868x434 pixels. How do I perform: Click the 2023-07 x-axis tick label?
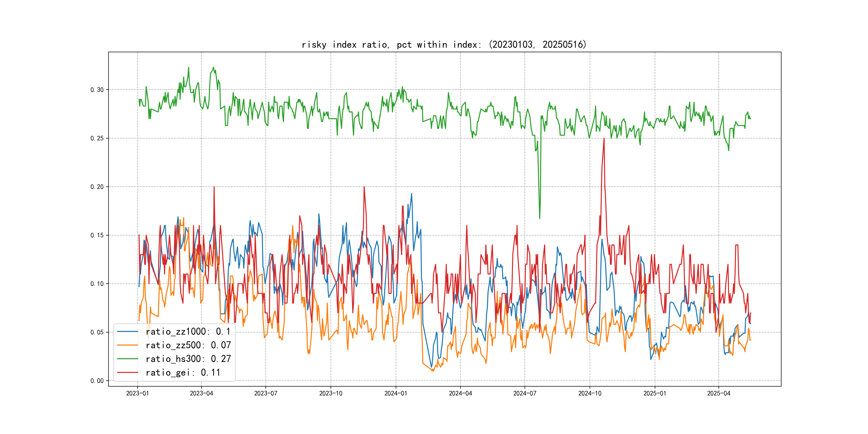coord(265,393)
